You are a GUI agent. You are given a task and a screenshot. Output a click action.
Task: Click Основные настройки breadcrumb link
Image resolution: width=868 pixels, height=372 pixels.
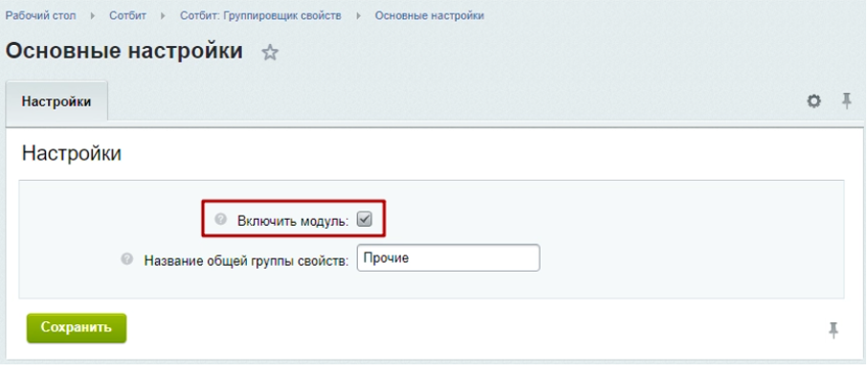[430, 15]
